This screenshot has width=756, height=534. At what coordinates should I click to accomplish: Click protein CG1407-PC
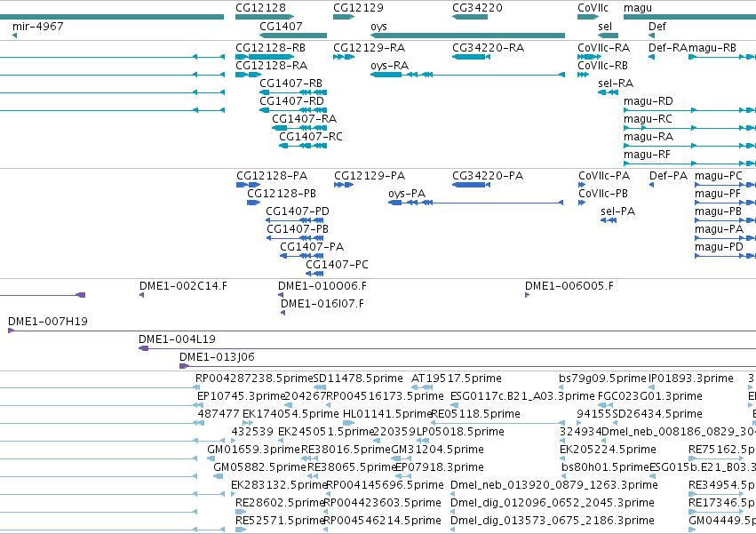[x=314, y=274]
